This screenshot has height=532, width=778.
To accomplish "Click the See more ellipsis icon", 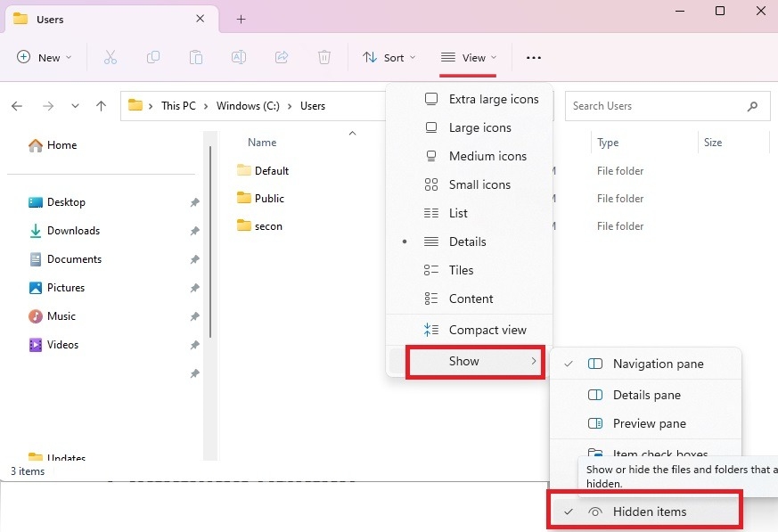I will (533, 57).
